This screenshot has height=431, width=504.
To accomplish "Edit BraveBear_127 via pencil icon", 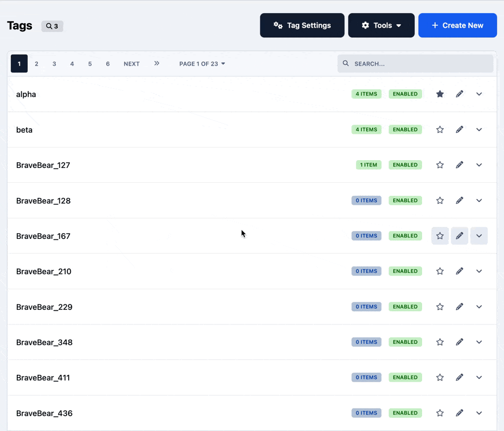I will tap(460, 165).
